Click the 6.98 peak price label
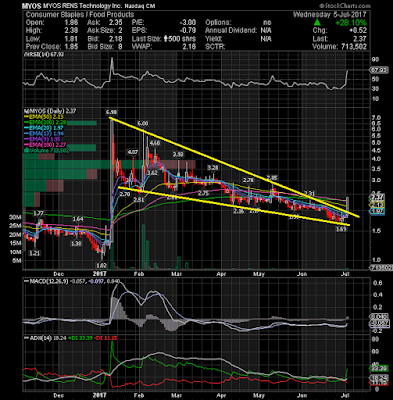 coord(111,112)
